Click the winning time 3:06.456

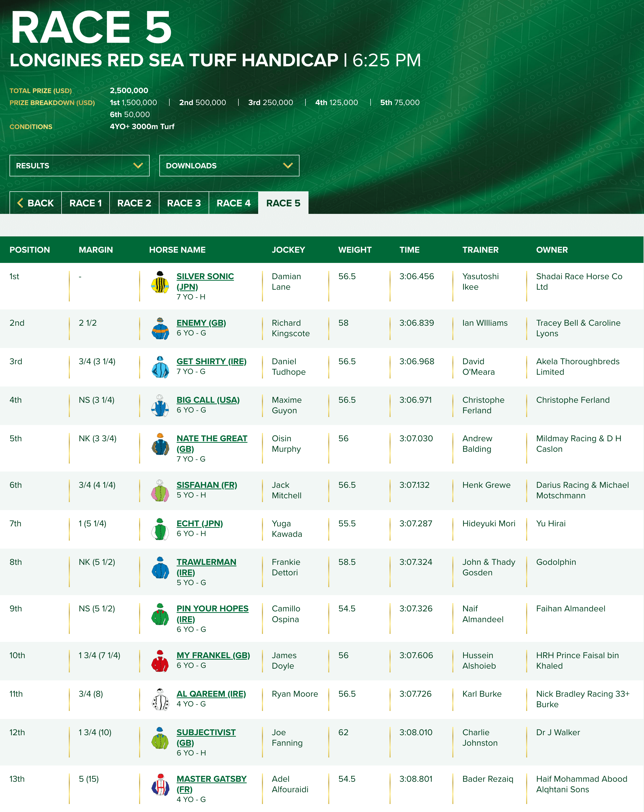(417, 276)
